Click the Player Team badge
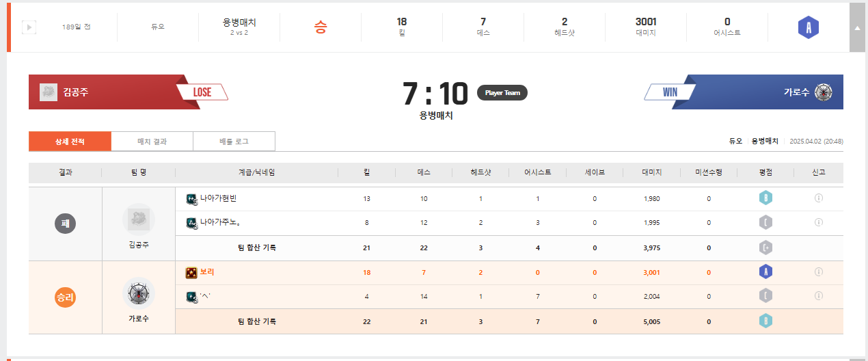The width and height of the screenshot is (868, 361). (502, 93)
